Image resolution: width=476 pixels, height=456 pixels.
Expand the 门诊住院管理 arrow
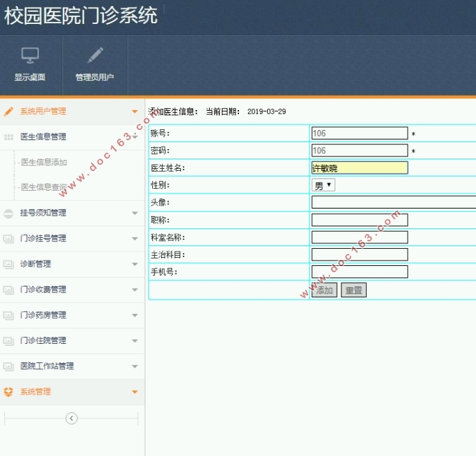pyautogui.click(x=135, y=341)
